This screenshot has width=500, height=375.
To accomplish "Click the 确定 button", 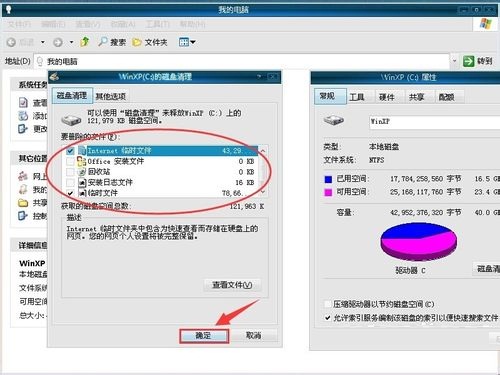I will 204,336.
